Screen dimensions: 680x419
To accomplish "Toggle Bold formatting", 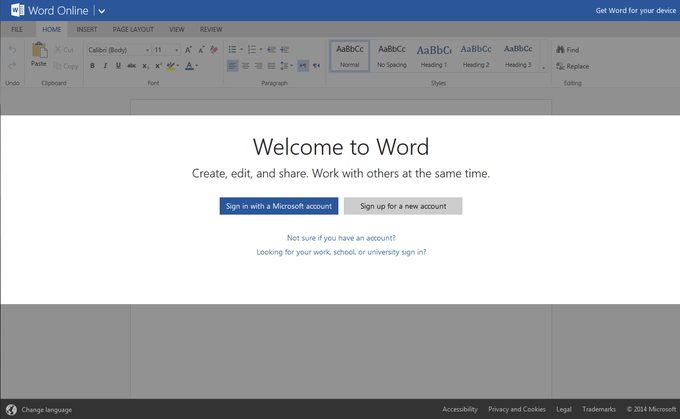I will 92,66.
